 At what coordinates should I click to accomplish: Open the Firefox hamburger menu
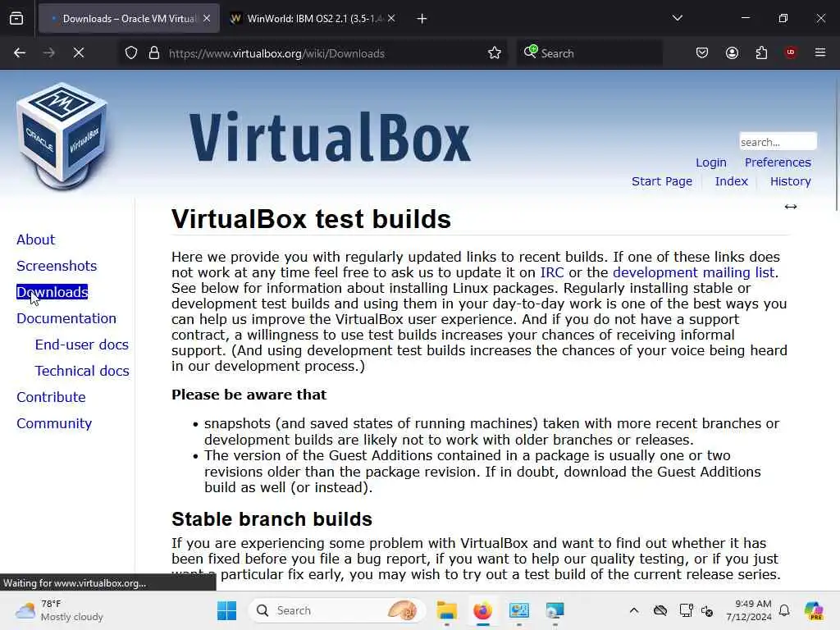click(x=820, y=52)
